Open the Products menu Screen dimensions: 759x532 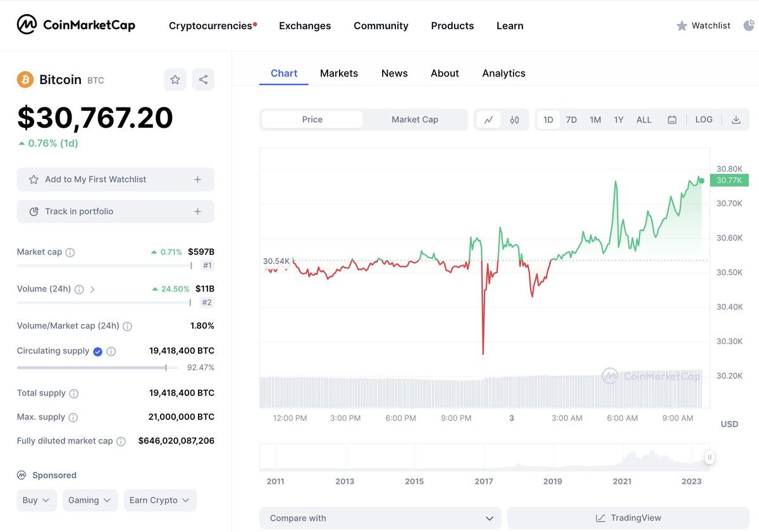[452, 26]
